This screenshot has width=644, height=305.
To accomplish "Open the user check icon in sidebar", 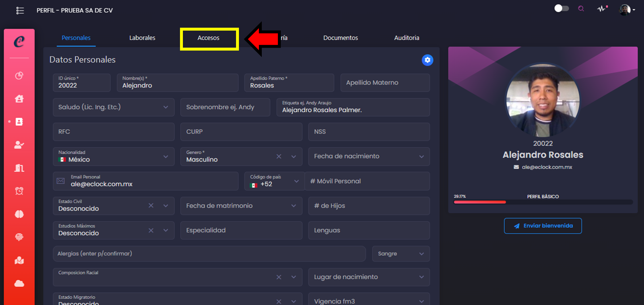I will click(x=19, y=145).
